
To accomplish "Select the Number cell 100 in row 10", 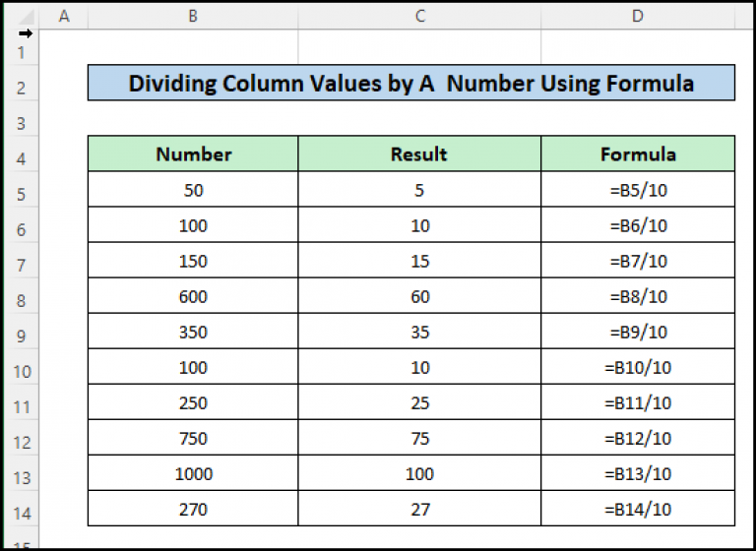I will (193, 367).
